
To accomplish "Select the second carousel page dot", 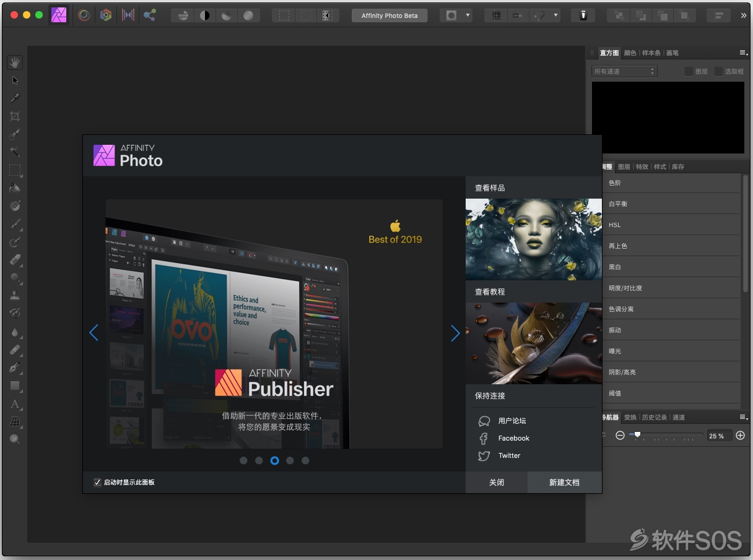I will [259, 460].
